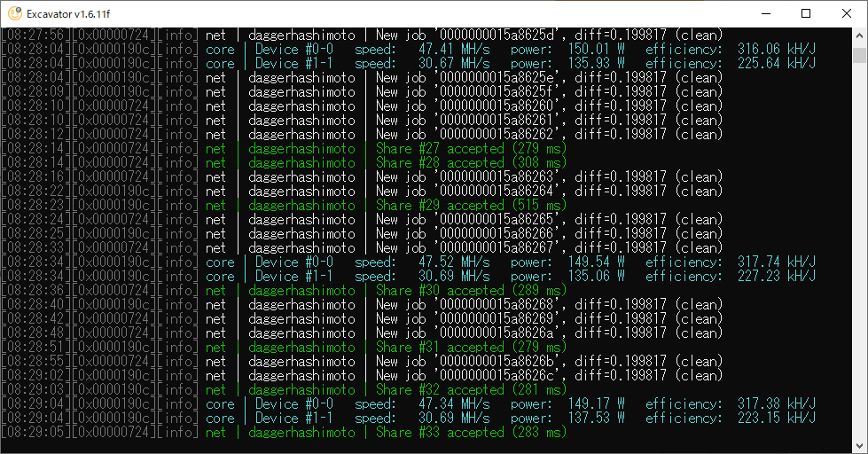Click the job ID '0000000015a86260'
The image size is (868, 454).
[500, 106]
